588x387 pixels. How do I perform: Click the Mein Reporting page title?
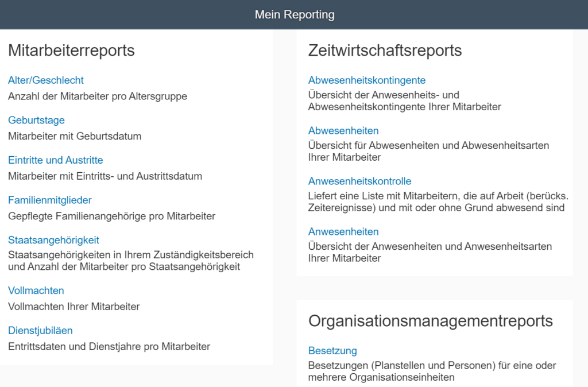pos(294,14)
